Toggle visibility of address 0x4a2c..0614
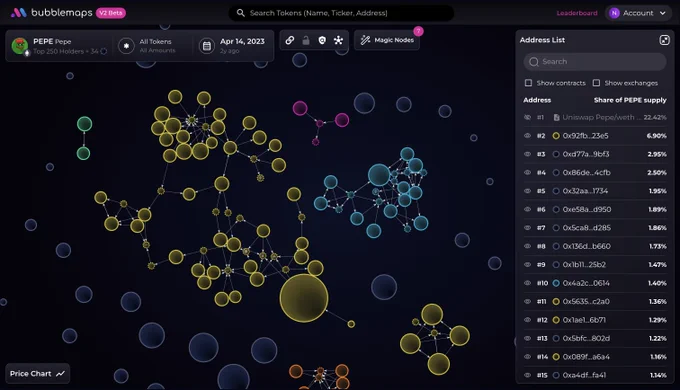The width and height of the screenshot is (680, 390). (527, 283)
